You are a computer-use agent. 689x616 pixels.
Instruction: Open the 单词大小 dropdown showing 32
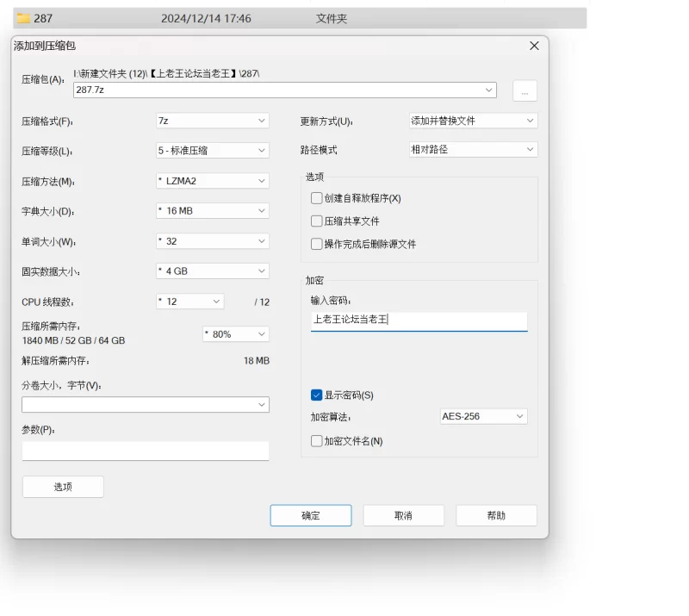tap(213, 241)
